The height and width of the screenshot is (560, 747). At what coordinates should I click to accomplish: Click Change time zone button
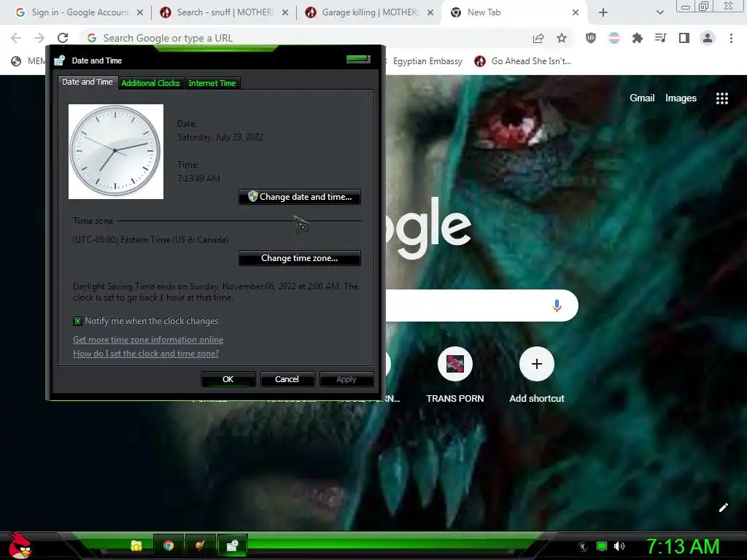(300, 258)
